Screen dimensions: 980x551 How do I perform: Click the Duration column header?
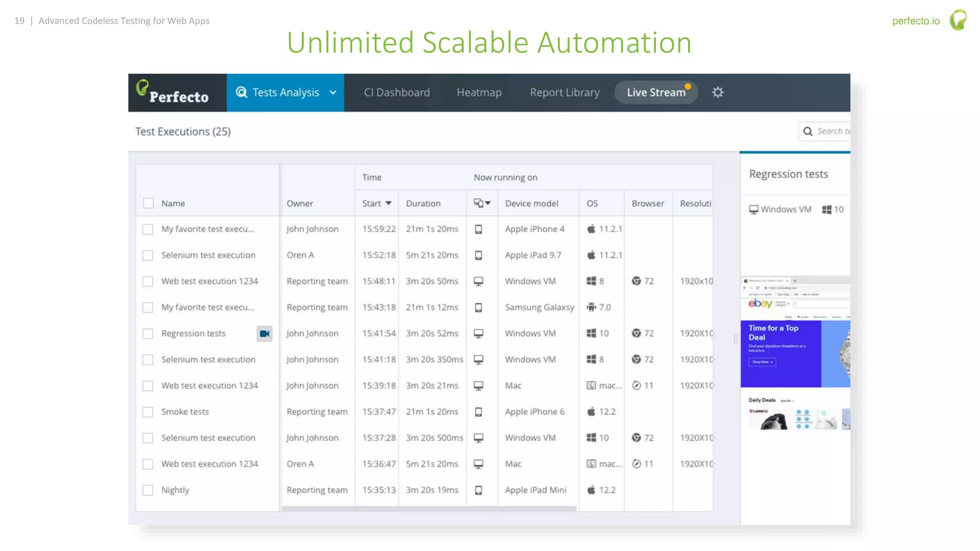coord(423,203)
